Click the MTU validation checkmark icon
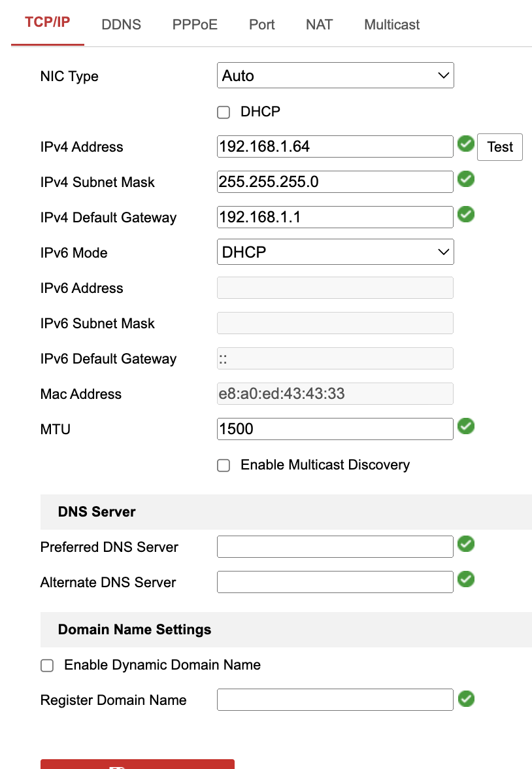The width and height of the screenshot is (532, 769). pos(465,426)
